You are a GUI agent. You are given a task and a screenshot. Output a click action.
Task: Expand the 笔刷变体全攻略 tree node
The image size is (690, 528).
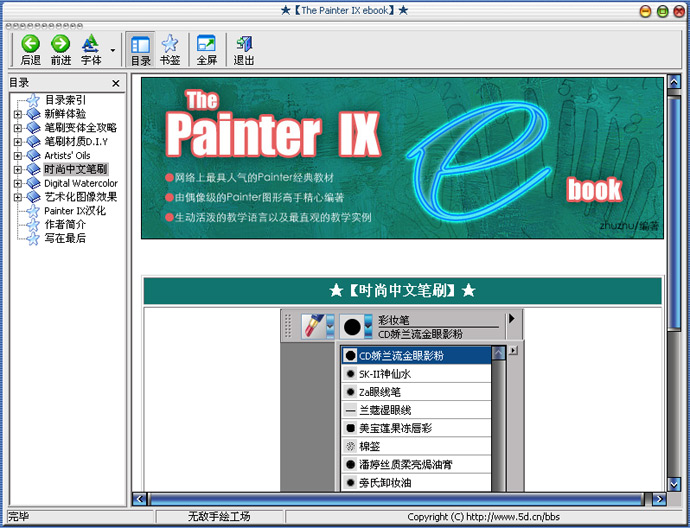[x=18, y=128]
